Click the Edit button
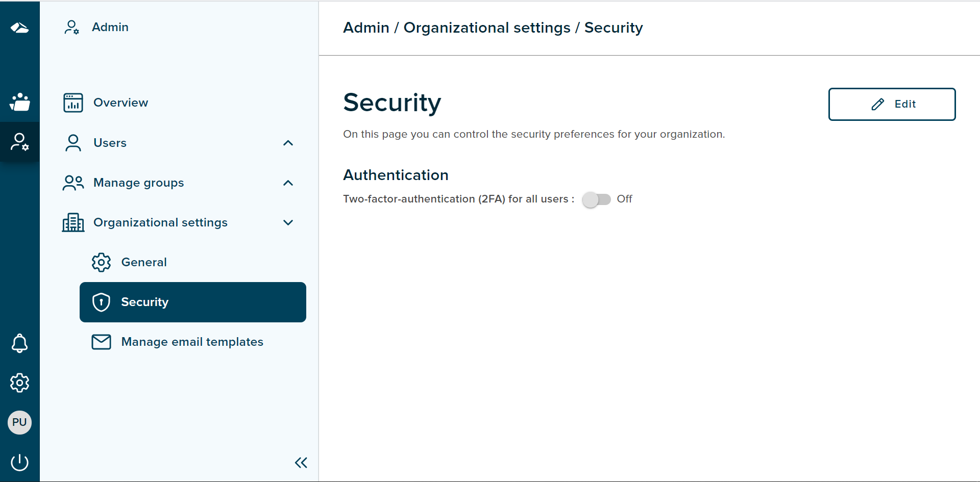 tap(892, 104)
